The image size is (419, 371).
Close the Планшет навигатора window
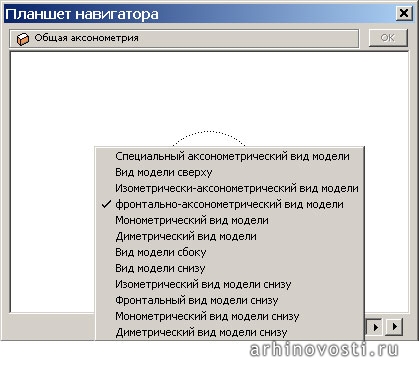pyautogui.click(x=404, y=14)
